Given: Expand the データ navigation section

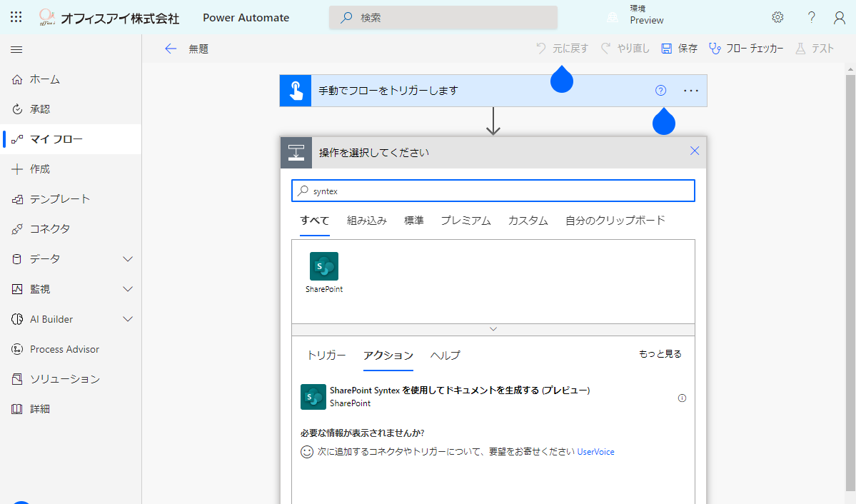Looking at the screenshot, I should [x=128, y=259].
